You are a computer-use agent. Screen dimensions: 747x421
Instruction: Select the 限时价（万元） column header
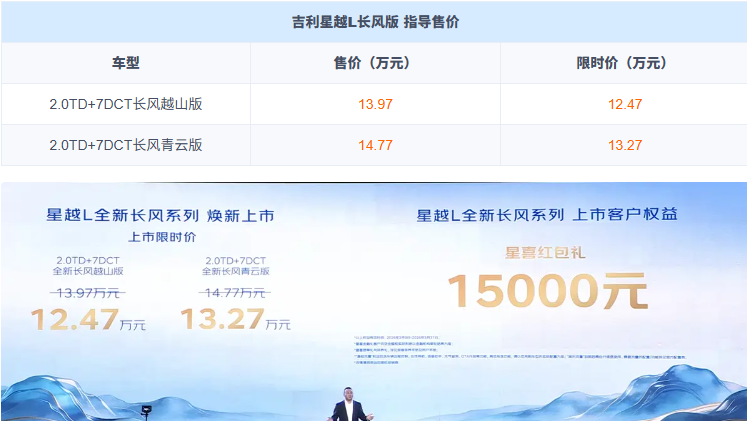[x=622, y=63]
